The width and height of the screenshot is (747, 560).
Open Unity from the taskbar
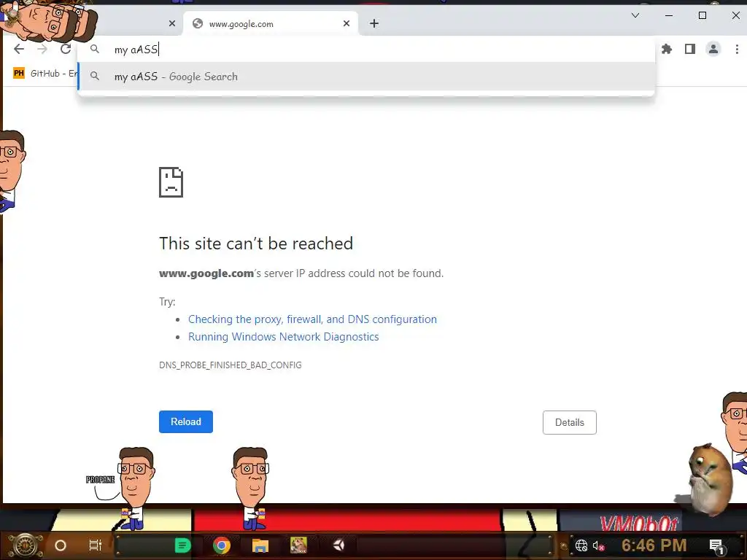coord(338,545)
